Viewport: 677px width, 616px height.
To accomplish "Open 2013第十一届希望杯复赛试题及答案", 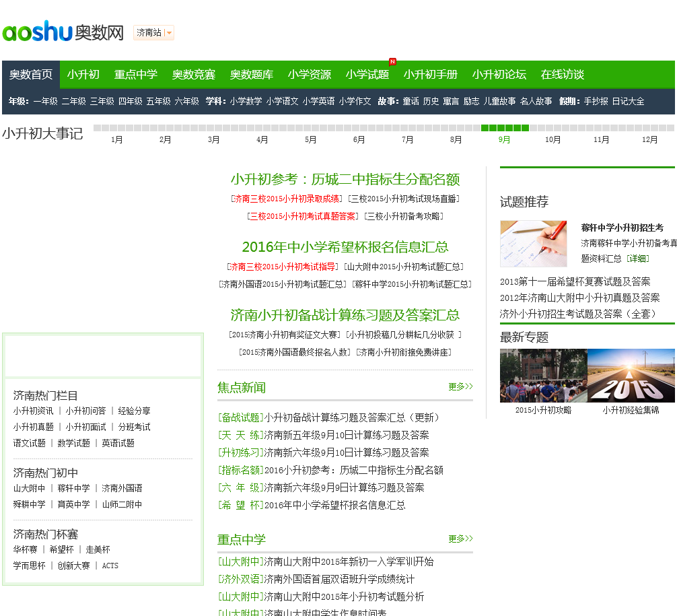I will coord(575,281).
